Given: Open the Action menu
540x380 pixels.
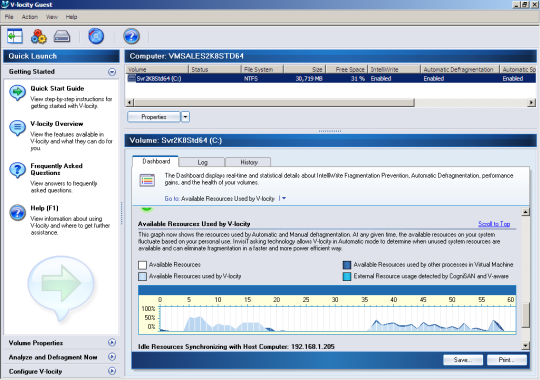Looking at the screenshot, I should [x=30, y=17].
